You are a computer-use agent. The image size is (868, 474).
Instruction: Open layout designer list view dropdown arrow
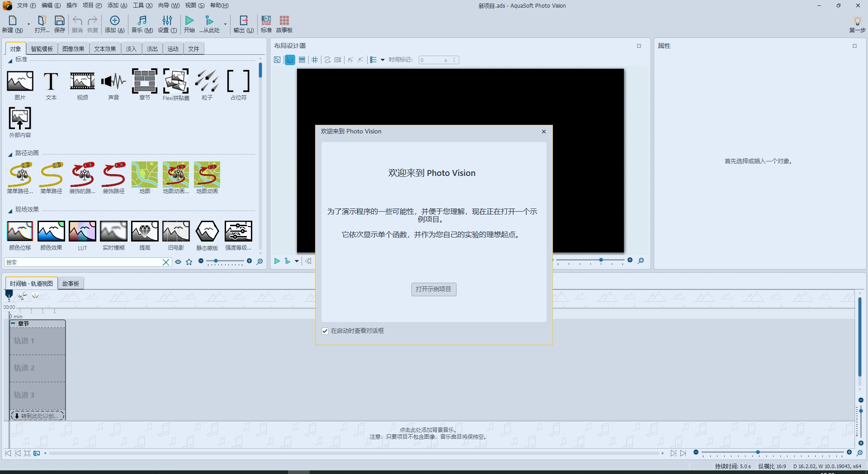click(x=382, y=60)
